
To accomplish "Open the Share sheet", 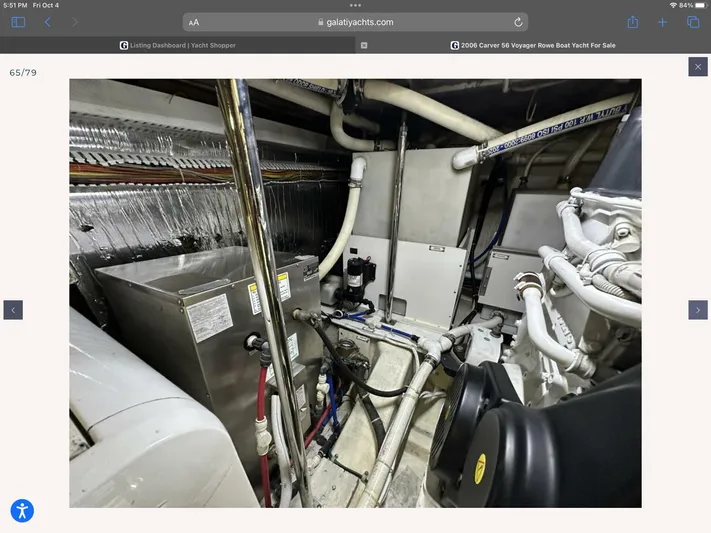I will pyautogui.click(x=632, y=22).
